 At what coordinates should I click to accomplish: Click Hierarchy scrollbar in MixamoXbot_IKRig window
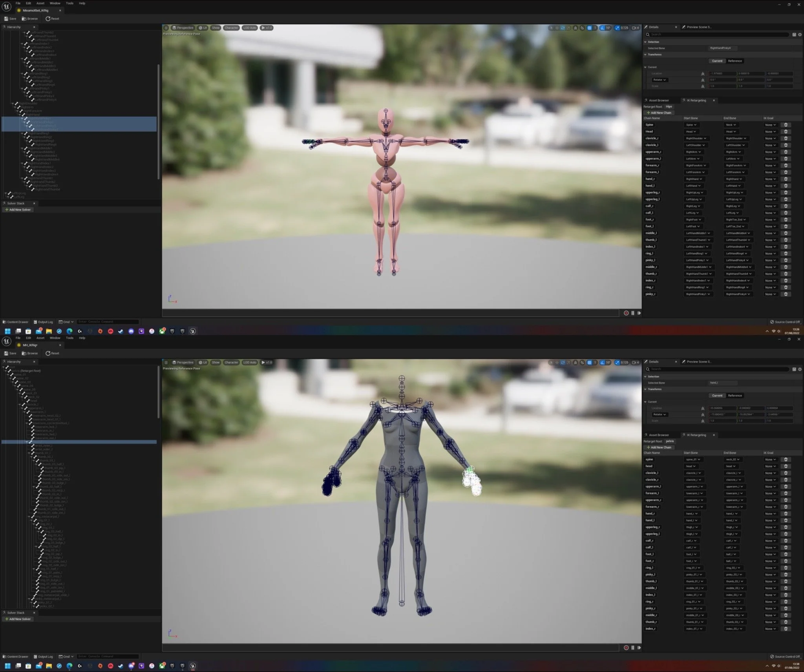click(159, 122)
